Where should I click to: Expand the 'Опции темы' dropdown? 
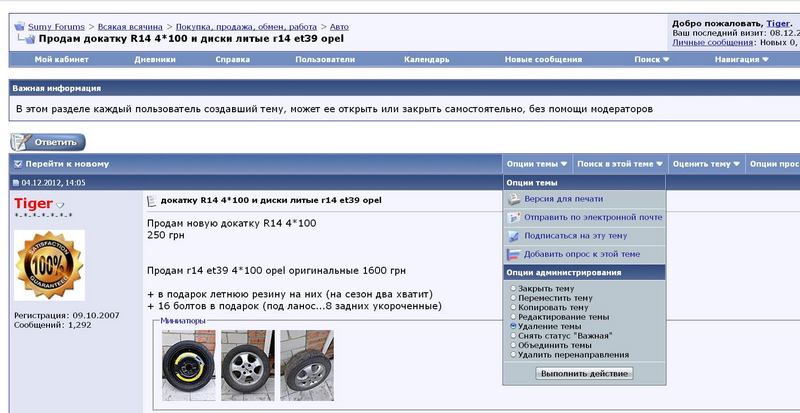point(536,163)
